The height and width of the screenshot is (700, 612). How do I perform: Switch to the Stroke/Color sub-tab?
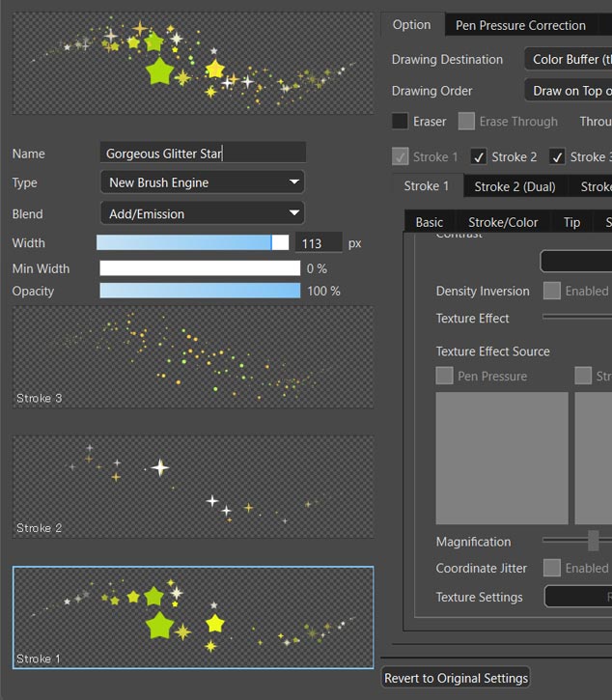pos(503,222)
